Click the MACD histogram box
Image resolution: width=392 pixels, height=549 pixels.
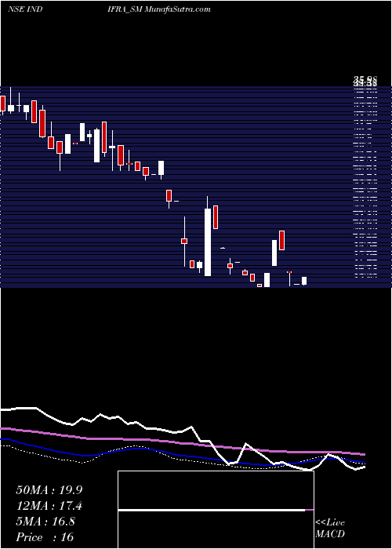(216, 510)
